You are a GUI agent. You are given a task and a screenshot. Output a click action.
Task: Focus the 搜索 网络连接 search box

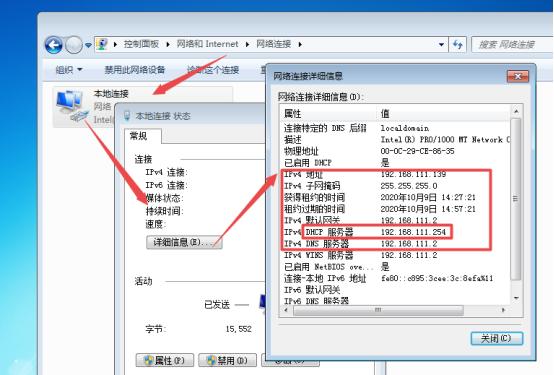(x=513, y=45)
